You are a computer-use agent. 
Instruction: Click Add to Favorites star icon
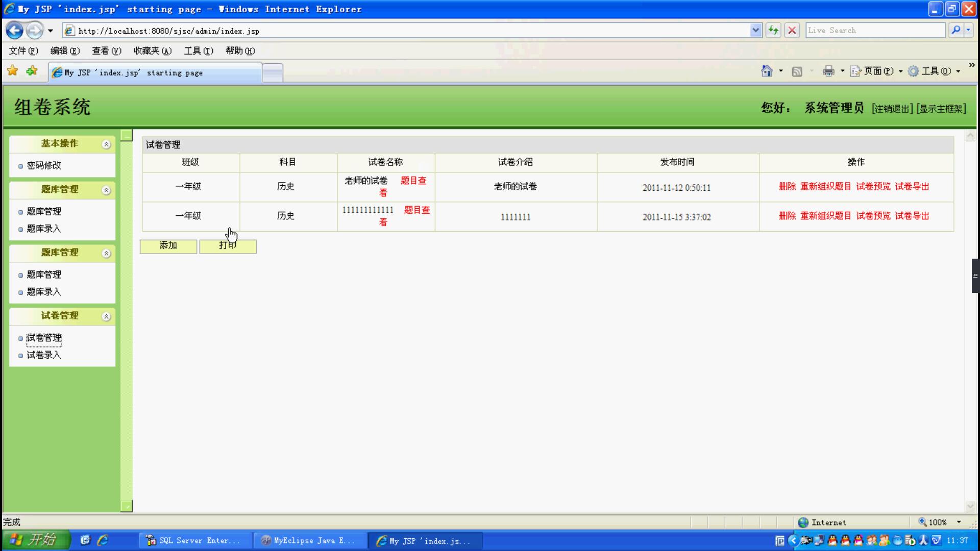coord(32,71)
